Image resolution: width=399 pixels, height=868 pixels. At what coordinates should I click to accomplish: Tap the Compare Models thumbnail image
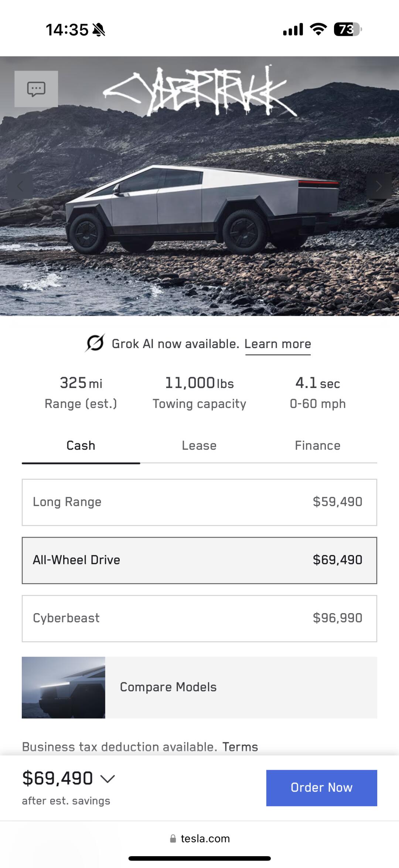pos(64,687)
